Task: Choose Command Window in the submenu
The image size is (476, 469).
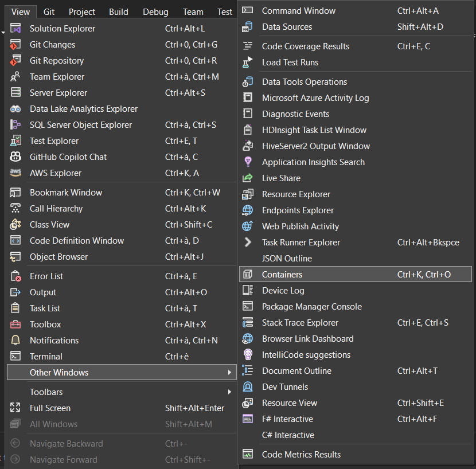Action: pos(355,11)
